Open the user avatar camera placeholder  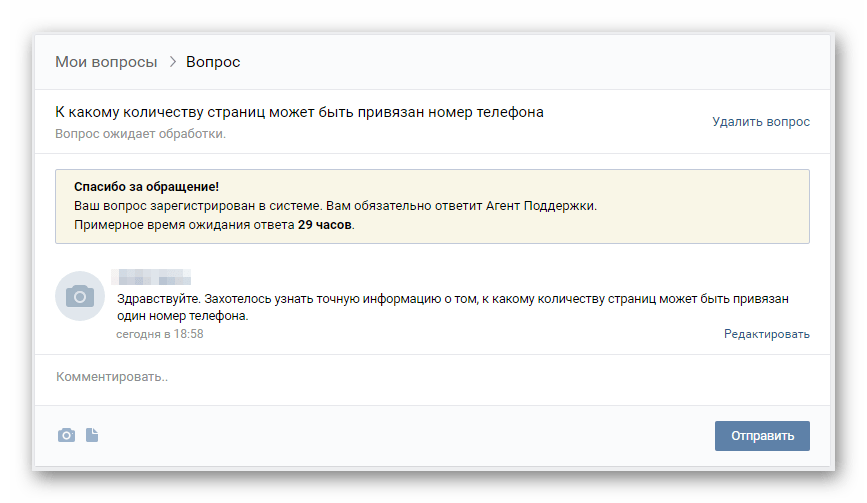click(x=80, y=296)
